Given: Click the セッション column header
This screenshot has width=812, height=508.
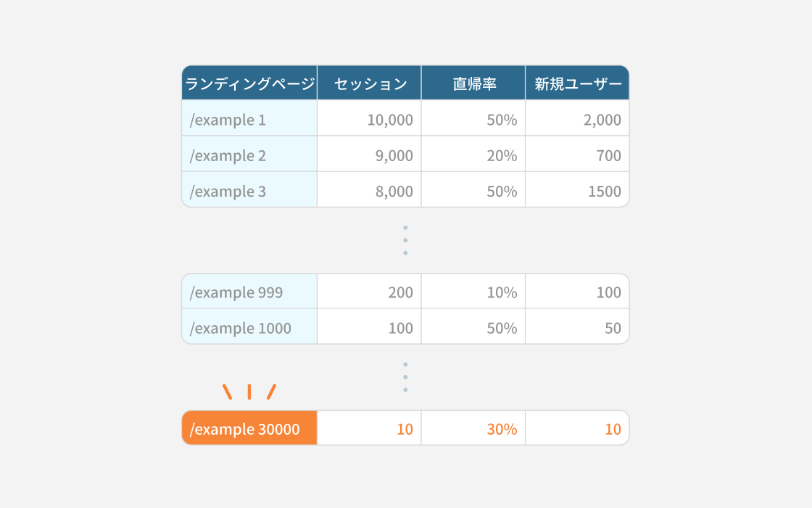Looking at the screenshot, I should tap(369, 83).
